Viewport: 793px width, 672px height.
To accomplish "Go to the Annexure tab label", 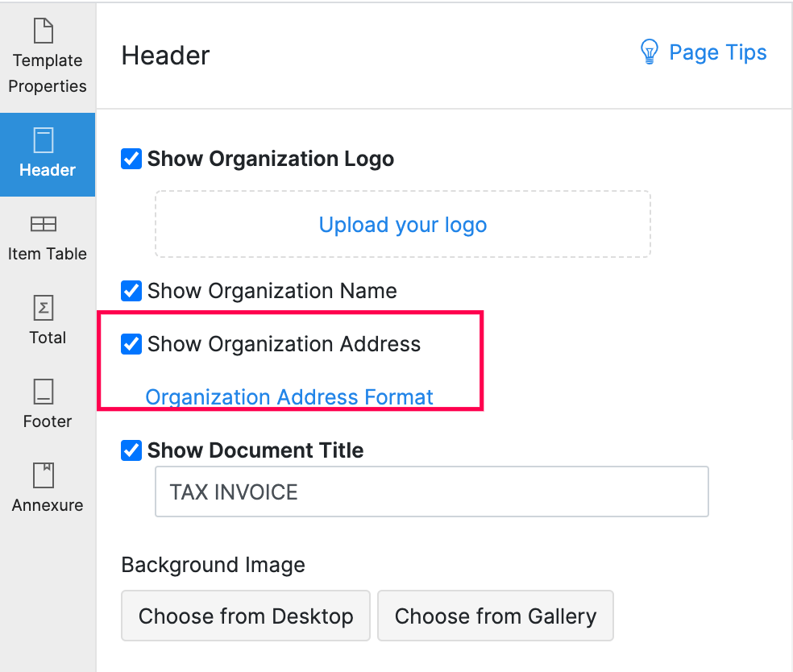I will click(x=48, y=505).
